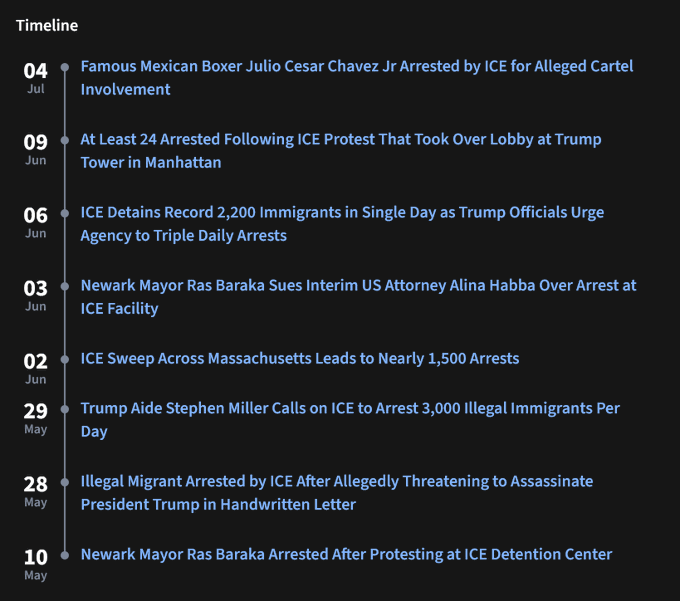Select the 10 May timeline dot
680x601 pixels.
65,554
